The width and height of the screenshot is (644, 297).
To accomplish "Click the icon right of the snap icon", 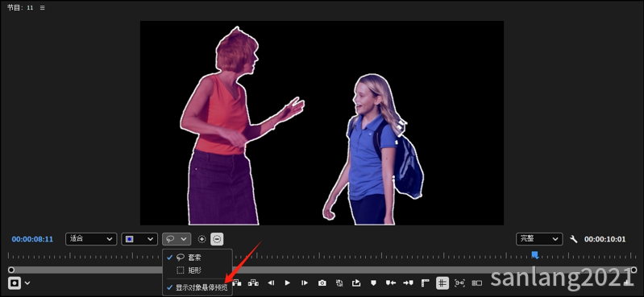I will coord(477,283).
